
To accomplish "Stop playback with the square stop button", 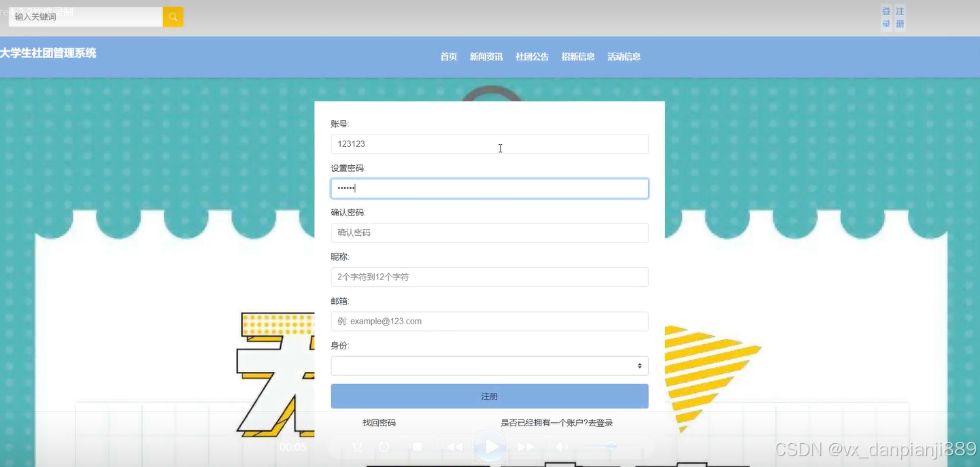I will point(418,447).
